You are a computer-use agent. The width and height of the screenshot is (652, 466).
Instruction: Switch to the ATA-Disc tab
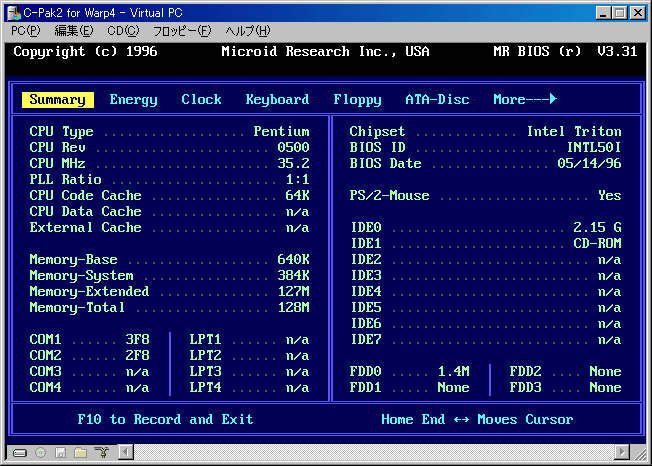click(x=437, y=100)
